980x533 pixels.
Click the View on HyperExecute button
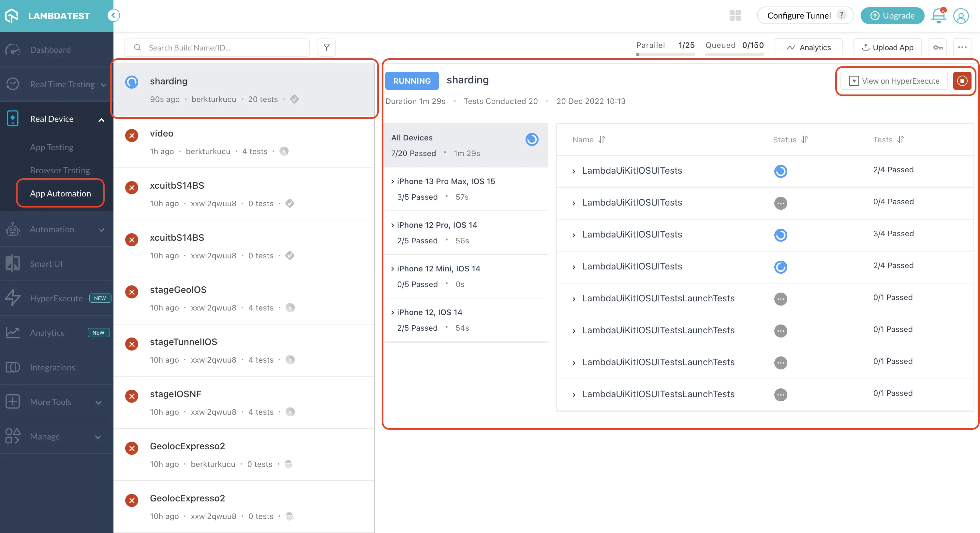click(894, 81)
